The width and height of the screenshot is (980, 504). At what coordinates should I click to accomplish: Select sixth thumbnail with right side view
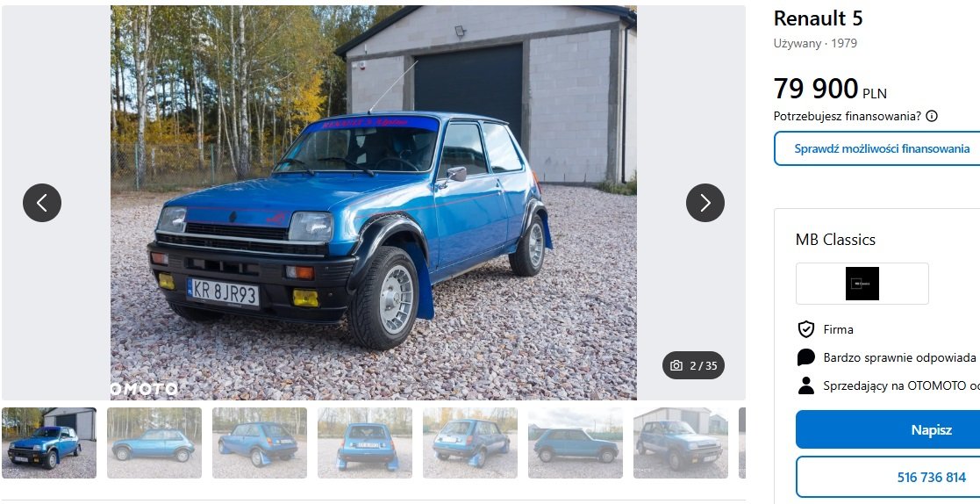point(576,443)
